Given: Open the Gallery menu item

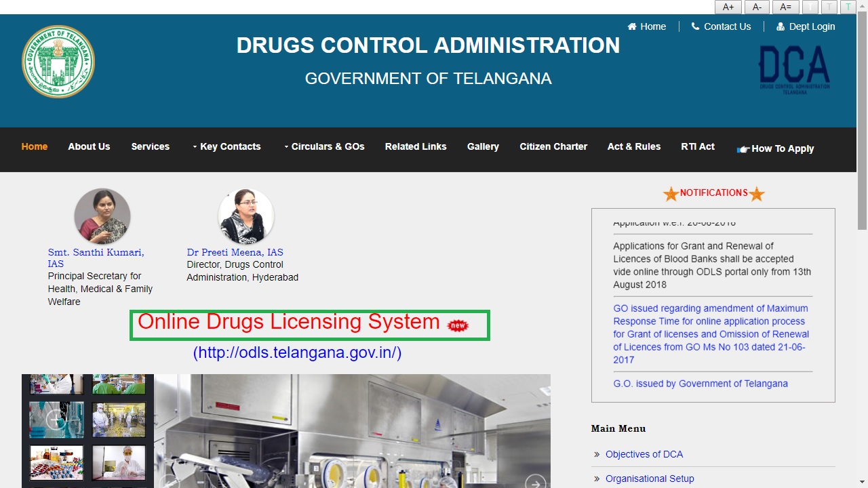Looking at the screenshot, I should [483, 146].
